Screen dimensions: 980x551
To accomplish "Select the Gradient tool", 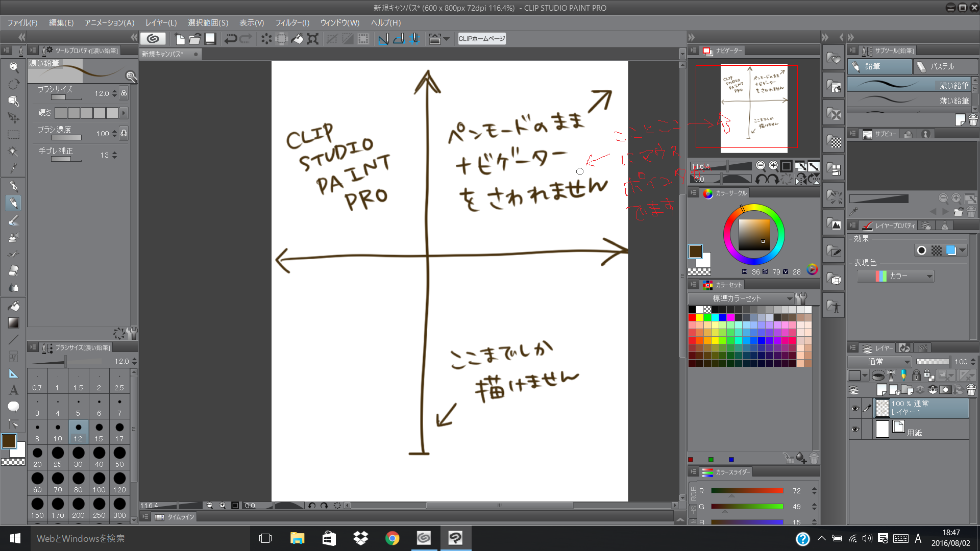I will click(14, 323).
